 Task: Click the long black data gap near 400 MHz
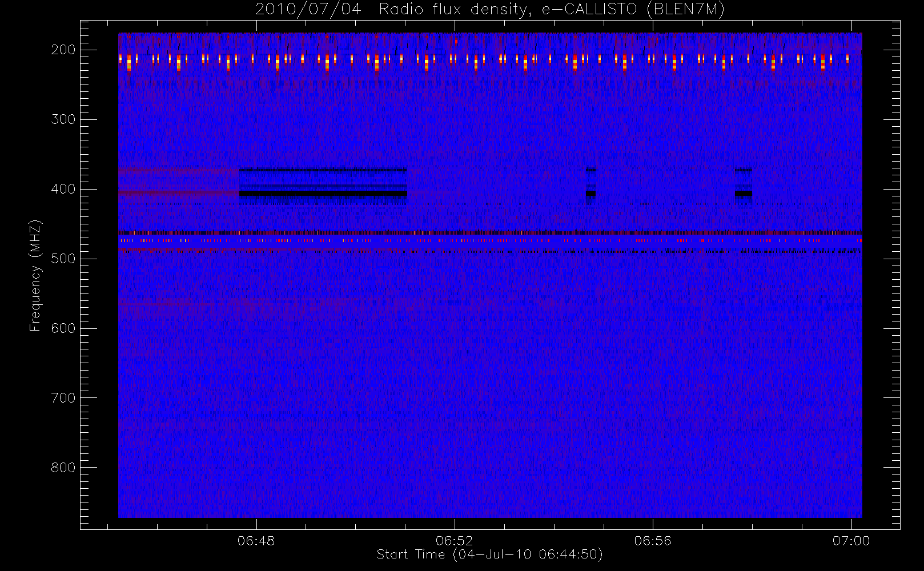pyautogui.click(x=323, y=194)
